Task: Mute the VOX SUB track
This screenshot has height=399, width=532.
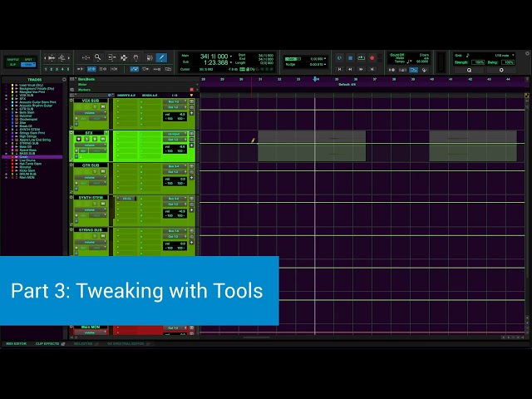Action: [x=102, y=107]
